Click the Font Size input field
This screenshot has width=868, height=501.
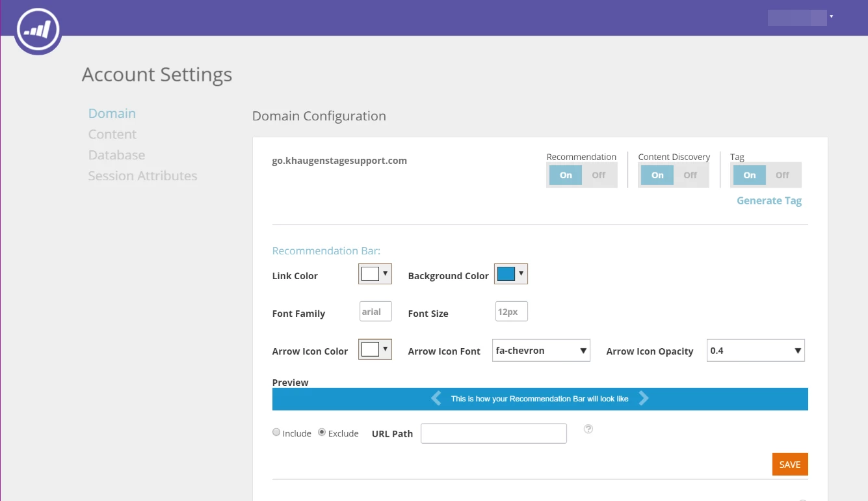point(512,311)
